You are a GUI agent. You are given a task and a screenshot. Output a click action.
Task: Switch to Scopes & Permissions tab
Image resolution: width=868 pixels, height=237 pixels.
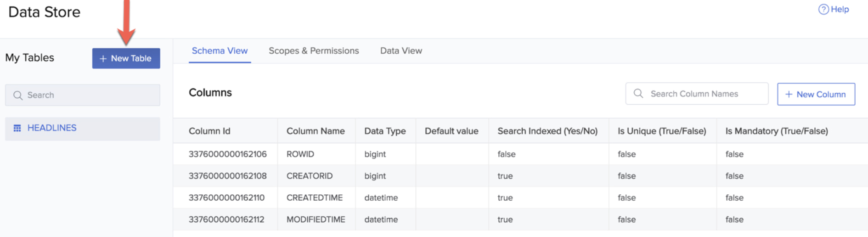click(x=314, y=51)
